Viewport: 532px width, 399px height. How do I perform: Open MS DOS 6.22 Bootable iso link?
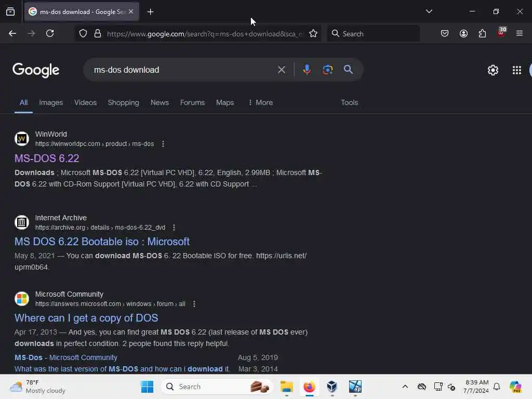click(x=102, y=242)
